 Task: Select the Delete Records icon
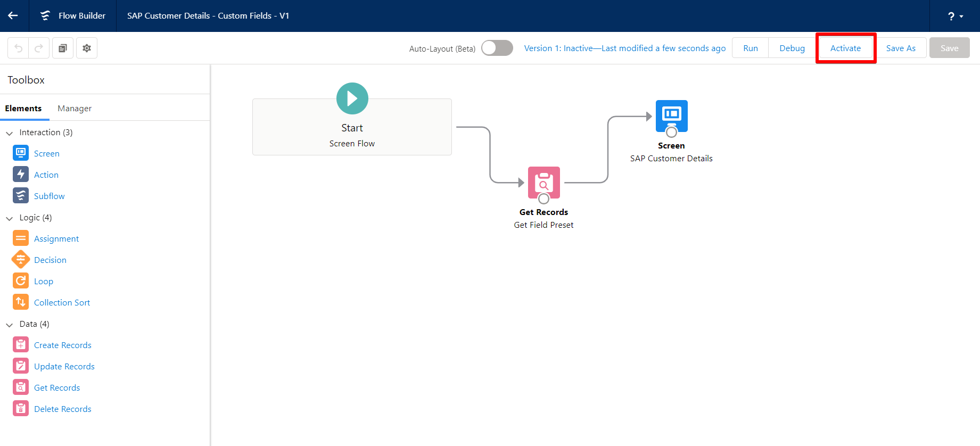pyautogui.click(x=21, y=408)
